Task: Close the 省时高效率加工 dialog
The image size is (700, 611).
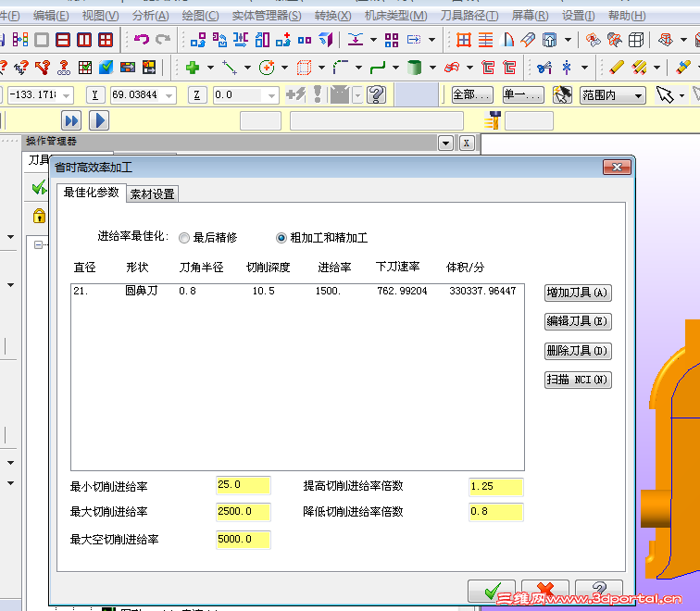Action: pyautogui.click(x=617, y=168)
